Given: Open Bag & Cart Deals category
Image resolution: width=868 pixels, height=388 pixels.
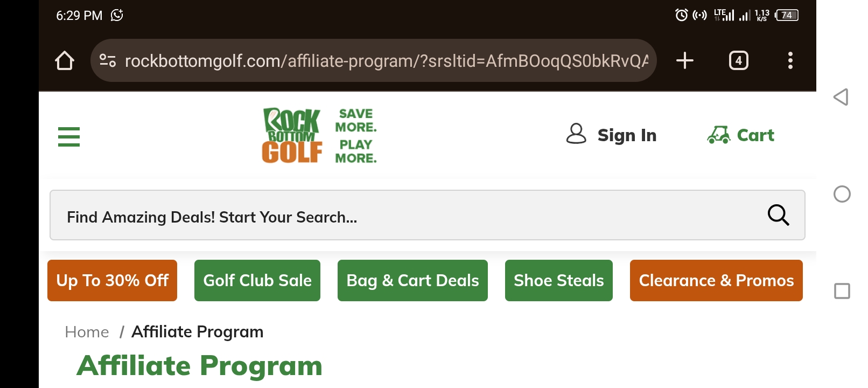Looking at the screenshot, I should click(x=412, y=280).
